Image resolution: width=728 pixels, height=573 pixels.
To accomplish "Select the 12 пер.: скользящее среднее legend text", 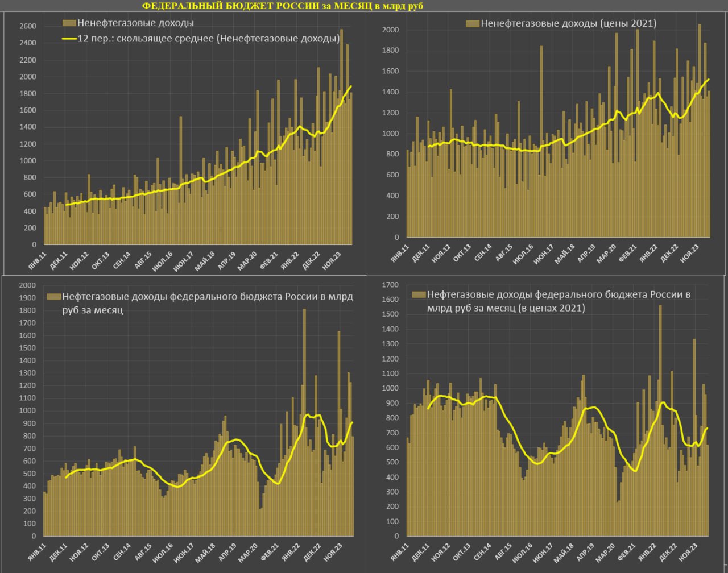I will [x=209, y=39].
